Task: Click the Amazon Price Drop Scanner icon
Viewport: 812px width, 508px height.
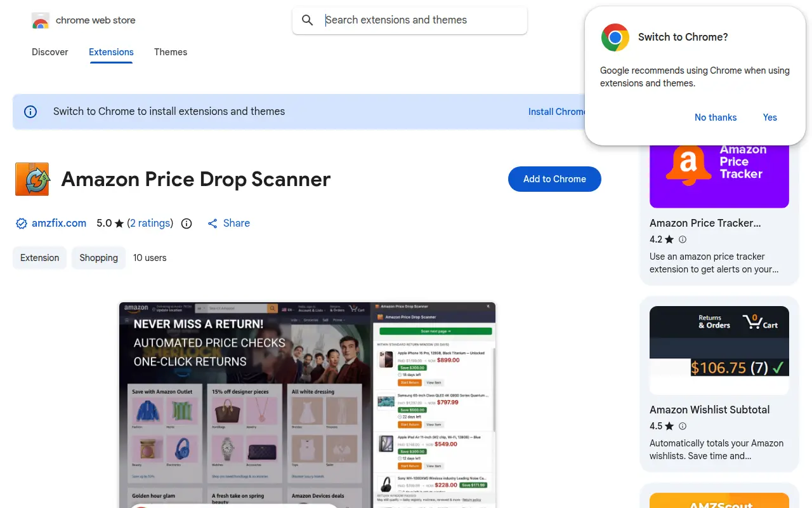Action: [32, 179]
